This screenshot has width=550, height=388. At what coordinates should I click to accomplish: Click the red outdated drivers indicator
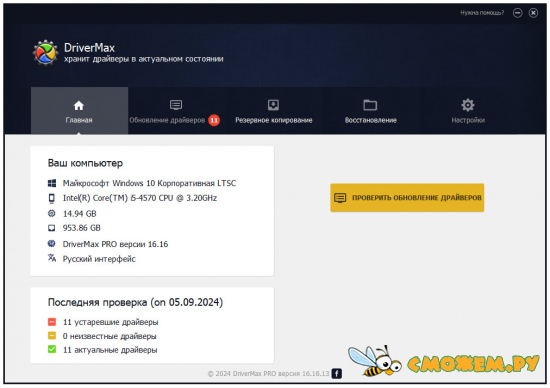click(52, 322)
